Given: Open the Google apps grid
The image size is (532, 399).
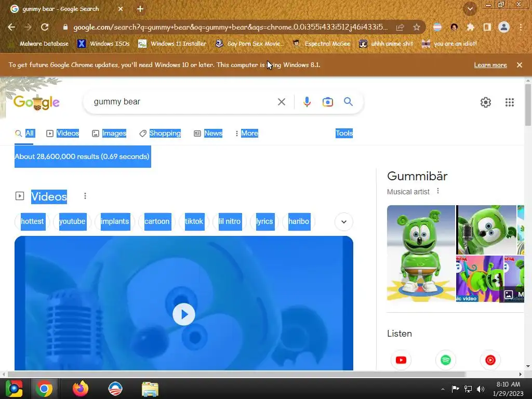Looking at the screenshot, I should tap(509, 102).
